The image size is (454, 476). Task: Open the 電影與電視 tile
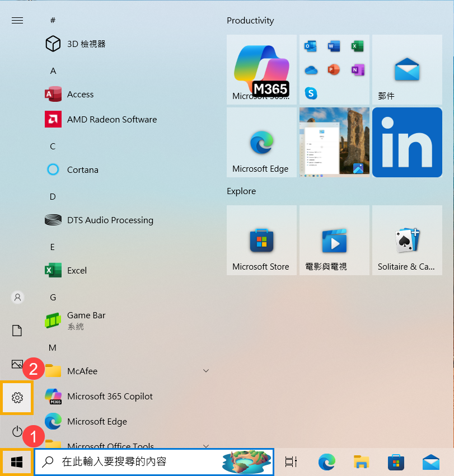[x=334, y=240]
